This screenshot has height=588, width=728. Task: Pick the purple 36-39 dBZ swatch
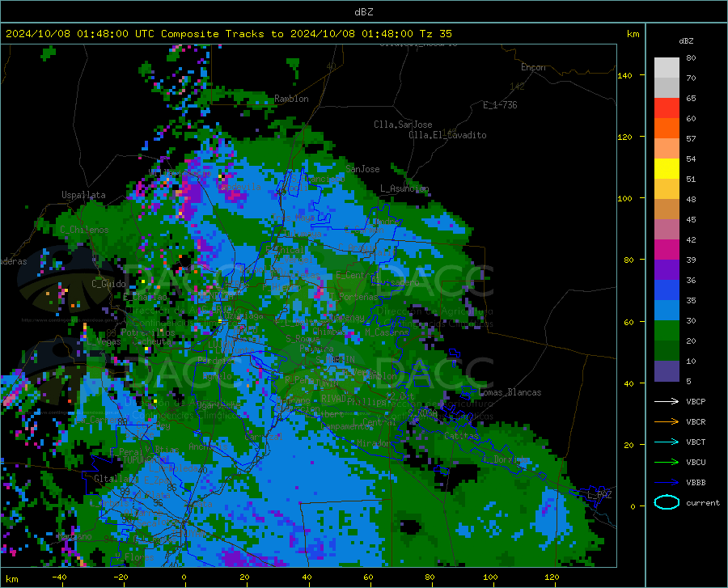[667, 270]
